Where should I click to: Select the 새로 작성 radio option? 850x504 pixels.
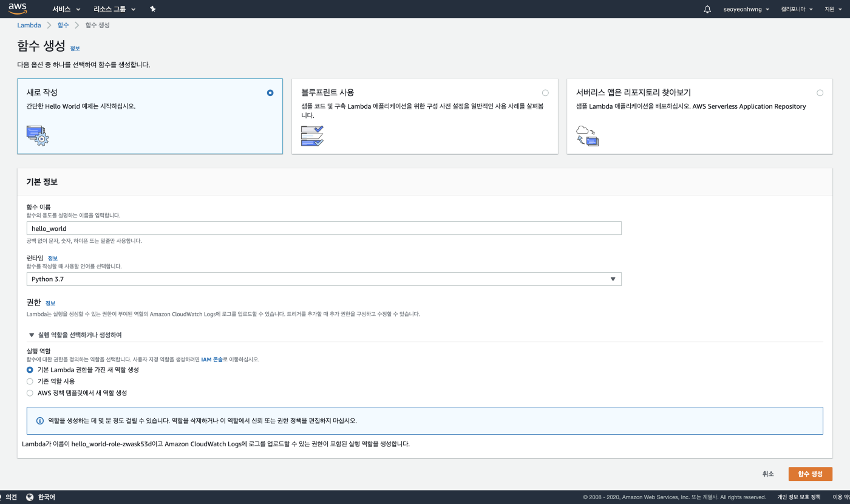click(x=270, y=93)
